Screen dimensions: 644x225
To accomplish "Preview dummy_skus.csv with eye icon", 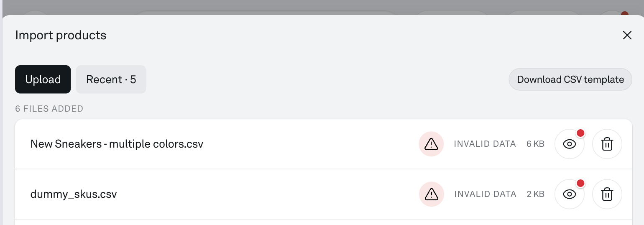I will (569, 194).
